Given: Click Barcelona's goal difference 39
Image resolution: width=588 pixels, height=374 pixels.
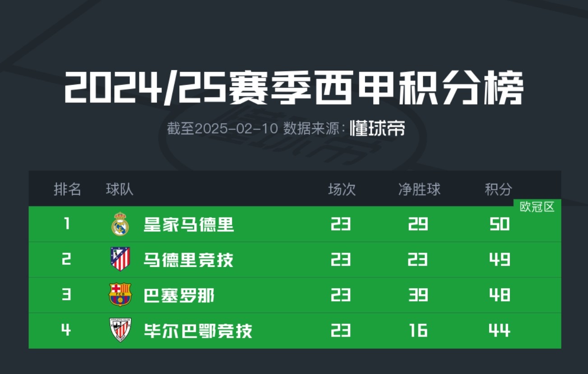Looking at the screenshot, I should point(418,296).
